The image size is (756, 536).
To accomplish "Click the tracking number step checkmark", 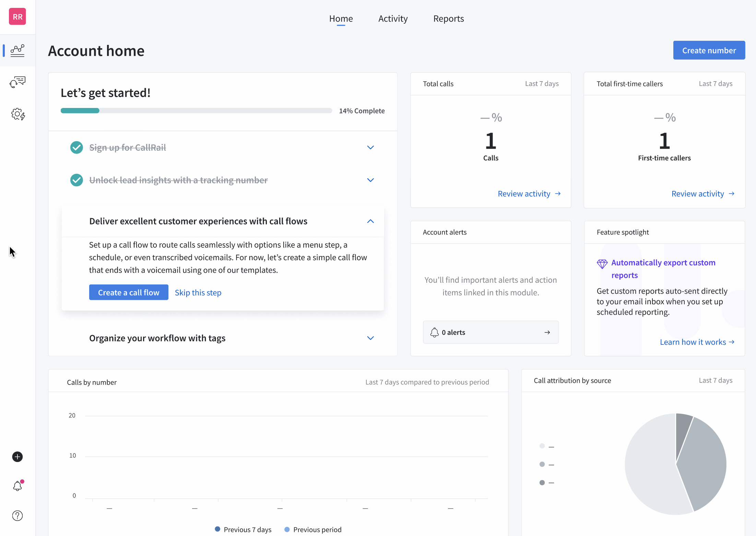I will 76,180.
